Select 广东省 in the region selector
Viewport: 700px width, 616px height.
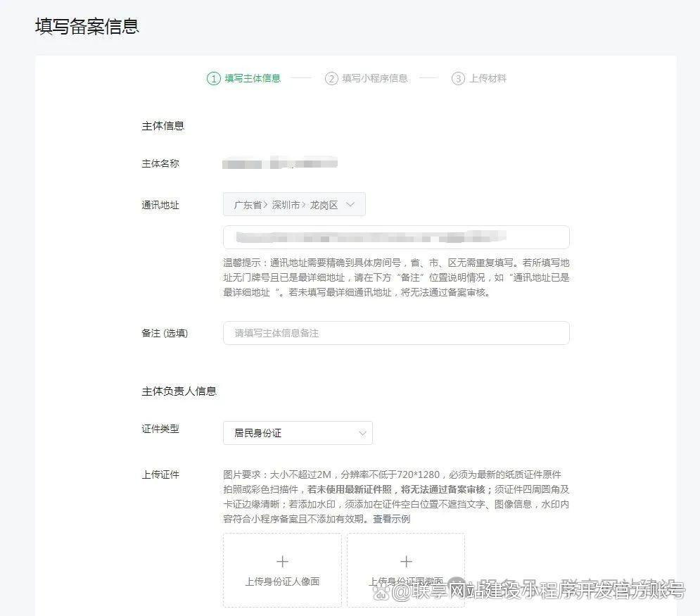248,205
